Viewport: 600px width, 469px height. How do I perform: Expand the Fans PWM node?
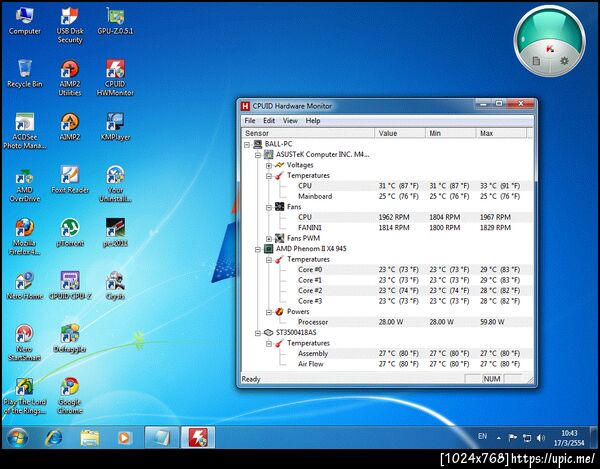point(269,239)
